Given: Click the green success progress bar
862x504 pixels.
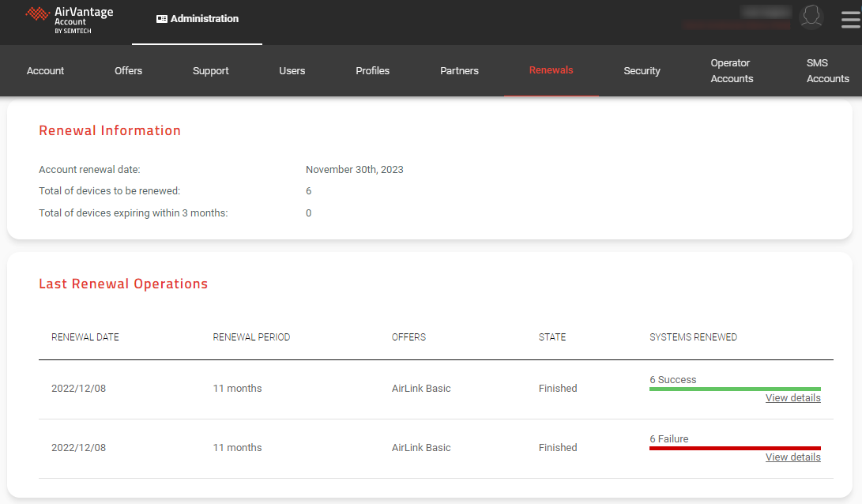Looking at the screenshot, I should click(735, 389).
